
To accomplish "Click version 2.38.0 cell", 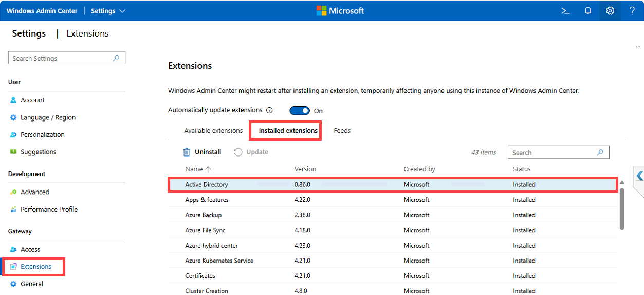I will 302,215.
